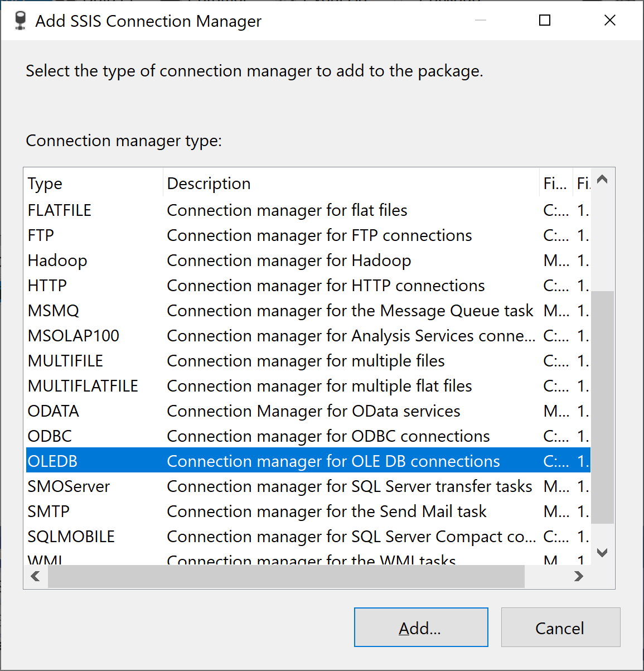The image size is (644, 671).
Task: Click the Add... button
Action: coord(421,627)
